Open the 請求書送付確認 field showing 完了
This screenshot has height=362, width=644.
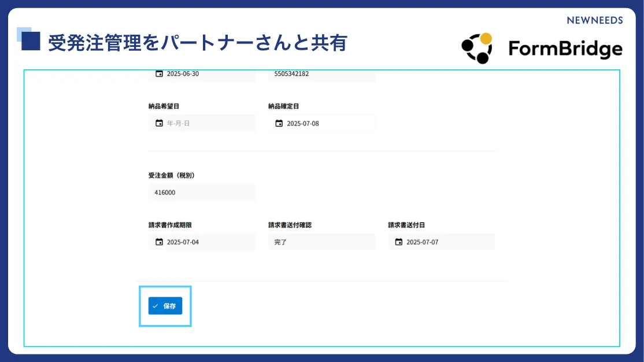321,242
